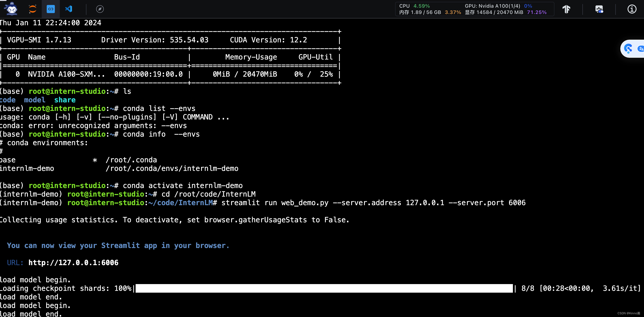Click the 'Collecting usage statistics' line
Screen dimensions: 644x317
click(x=174, y=220)
